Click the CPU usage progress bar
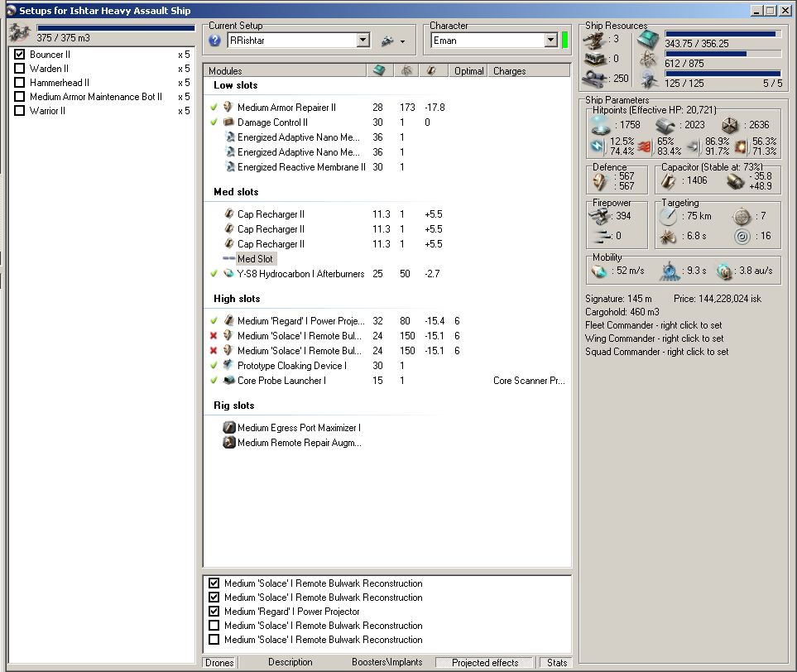This screenshot has height=672, width=797. pyautogui.click(x=723, y=34)
